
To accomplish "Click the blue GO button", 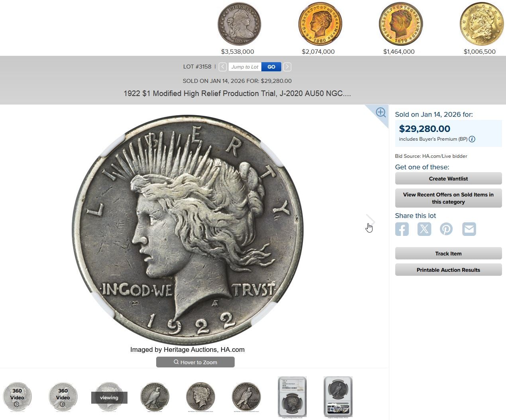I will click(271, 67).
